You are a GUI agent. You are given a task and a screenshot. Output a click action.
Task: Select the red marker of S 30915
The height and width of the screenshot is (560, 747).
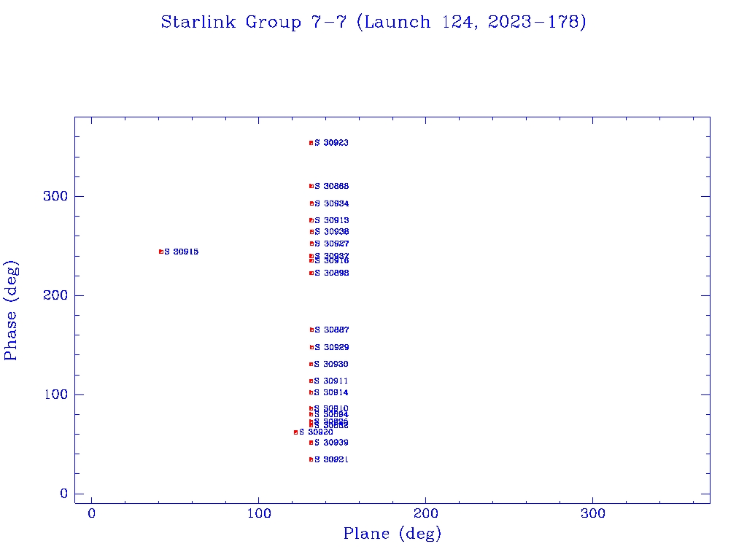click(x=161, y=252)
